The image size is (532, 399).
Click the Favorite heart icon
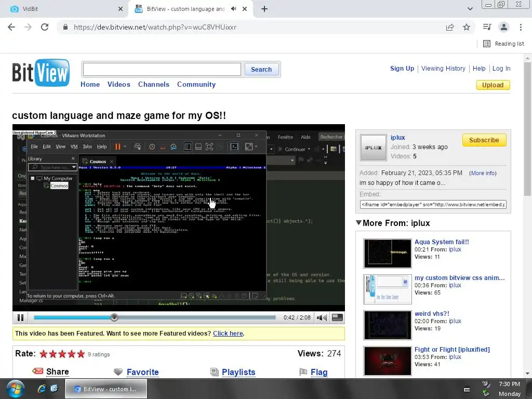pyautogui.click(x=118, y=372)
